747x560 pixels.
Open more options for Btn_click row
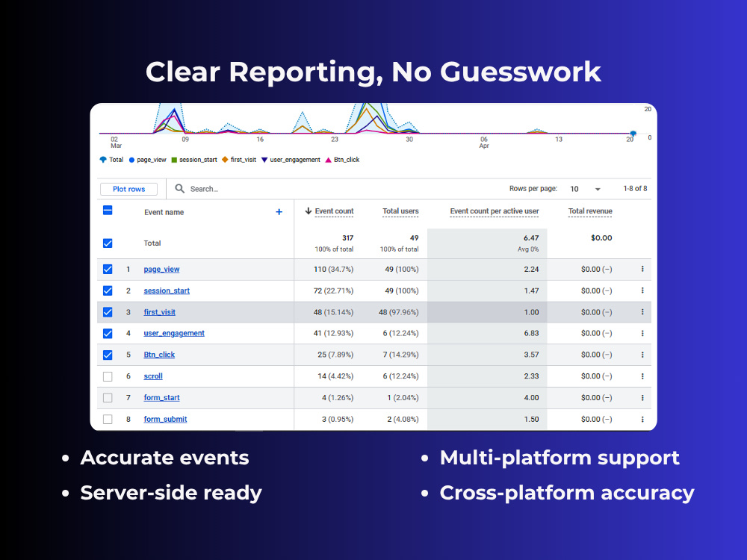[x=642, y=355]
